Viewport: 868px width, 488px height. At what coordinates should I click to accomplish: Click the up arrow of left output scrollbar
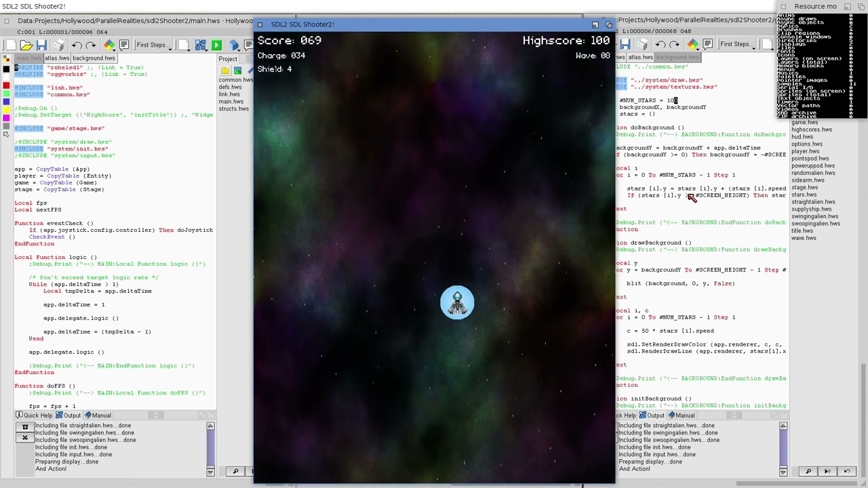tap(210, 426)
